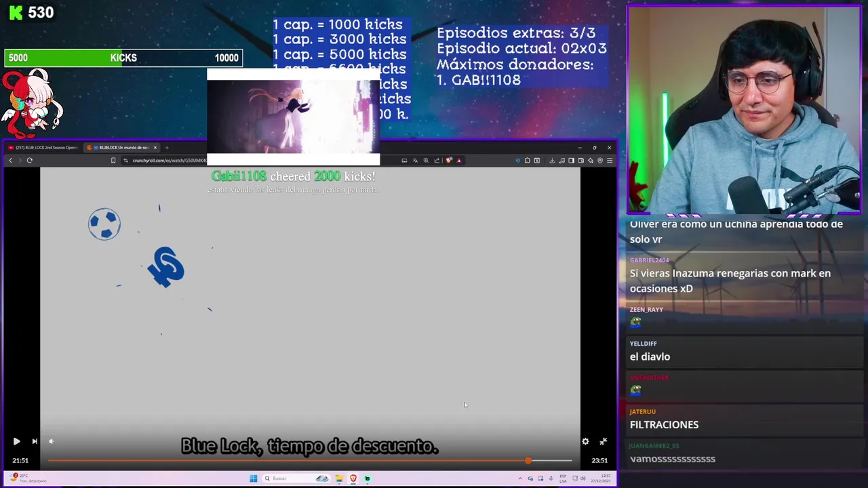This screenshot has width=868, height=488.
Task: Click the soccer ball logo in video
Action: tap(104, 224)
